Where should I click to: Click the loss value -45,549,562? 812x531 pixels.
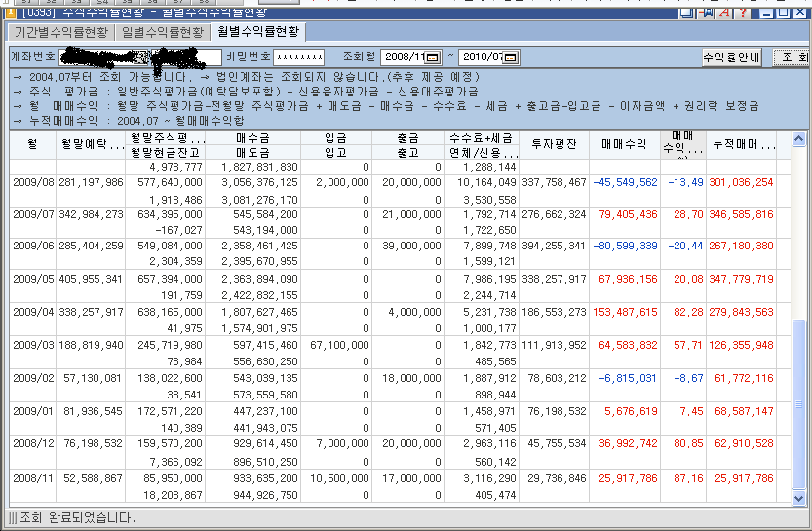click(625, 183)
